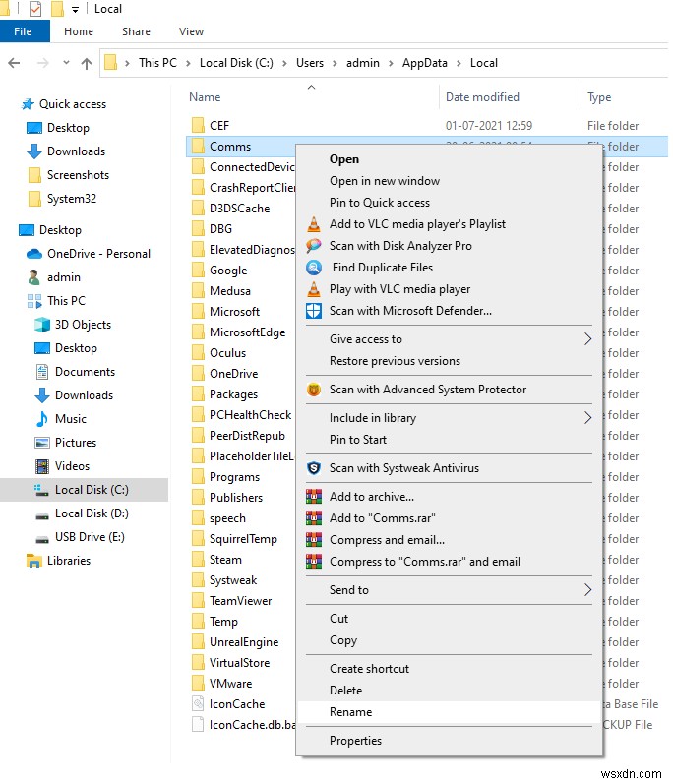Click the USB Drive (E:) icon

[42, 538]
